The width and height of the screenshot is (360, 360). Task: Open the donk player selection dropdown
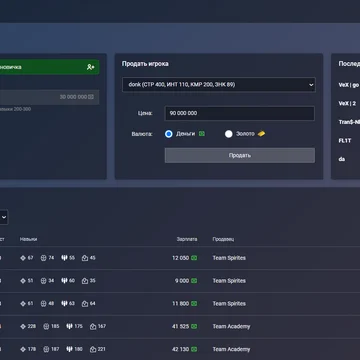click(219, 85)
